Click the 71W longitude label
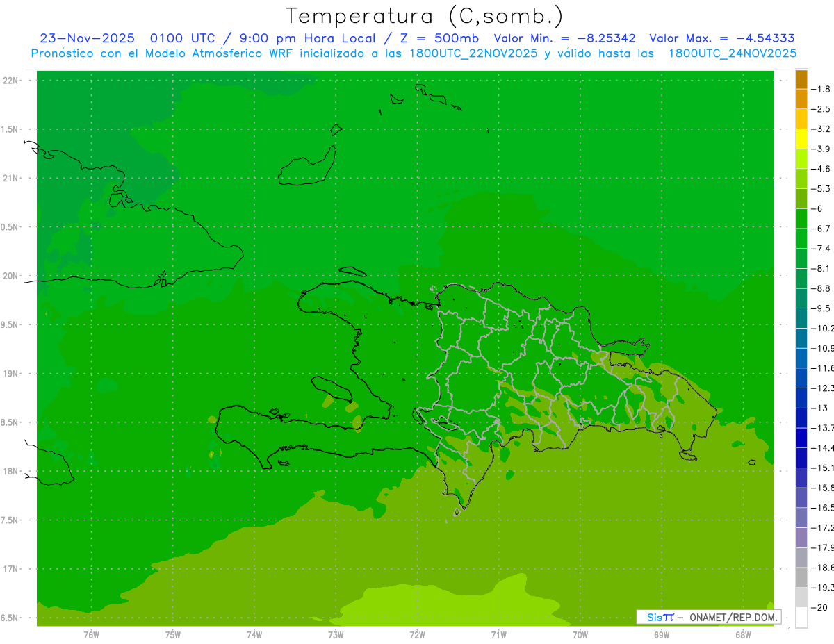Screen dimensions: 834x644 tap(498, 634)
